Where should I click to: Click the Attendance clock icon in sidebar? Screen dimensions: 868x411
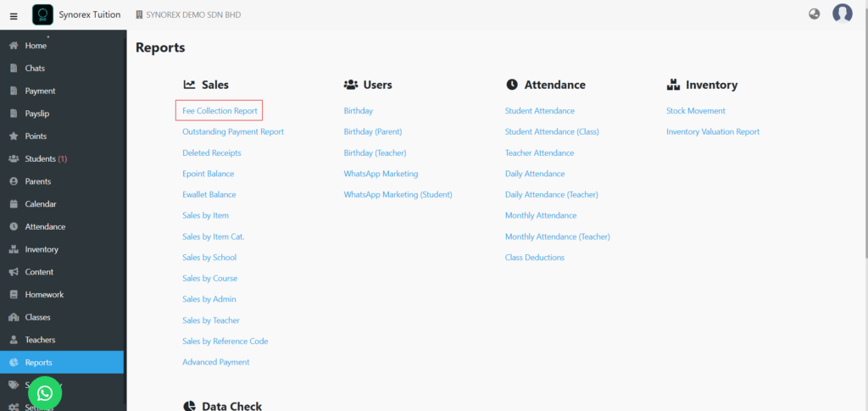(14, 227)
